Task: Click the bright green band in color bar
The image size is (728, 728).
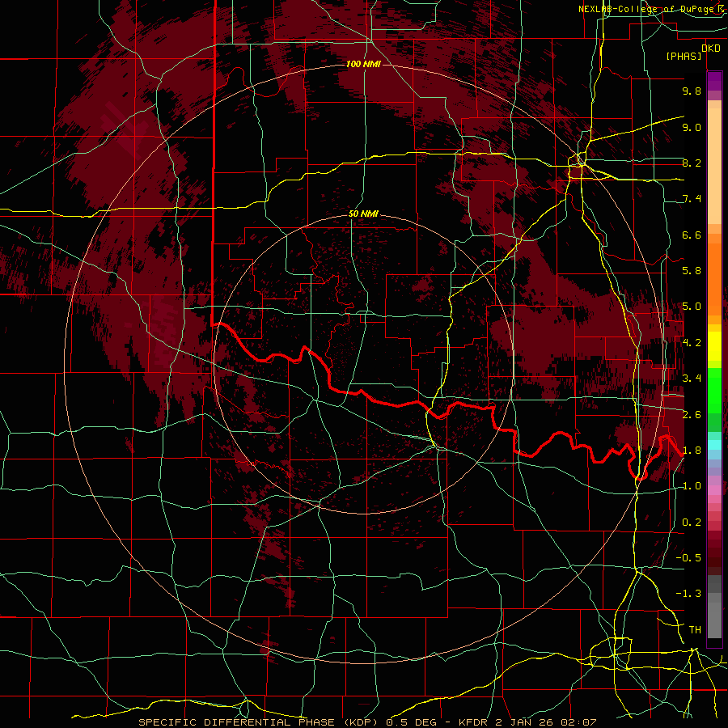Action: [x=714, y=391]
